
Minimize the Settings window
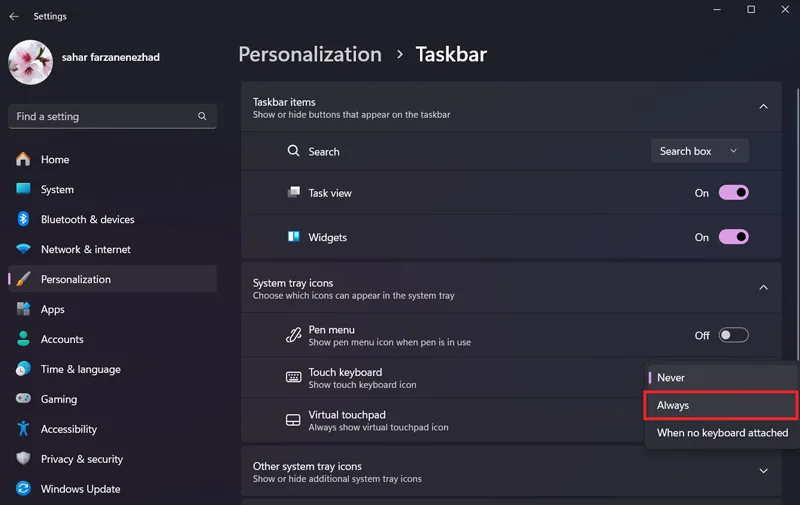click(717, 9)
